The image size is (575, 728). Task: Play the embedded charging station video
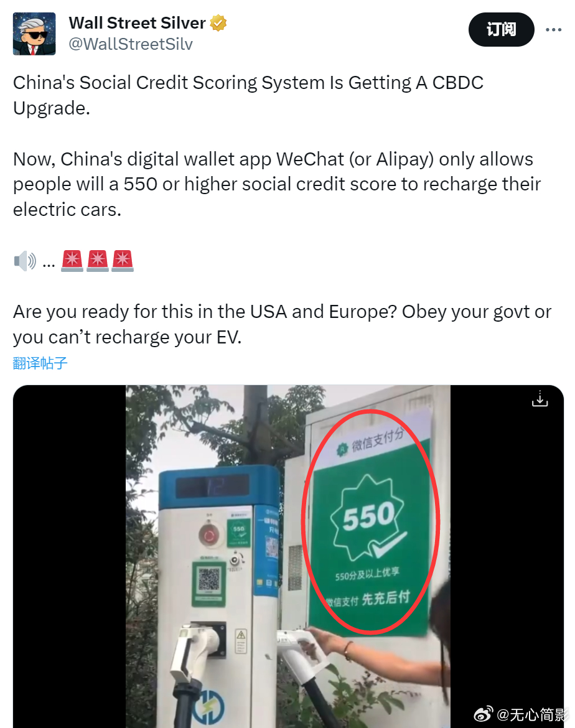pos(288,556)
